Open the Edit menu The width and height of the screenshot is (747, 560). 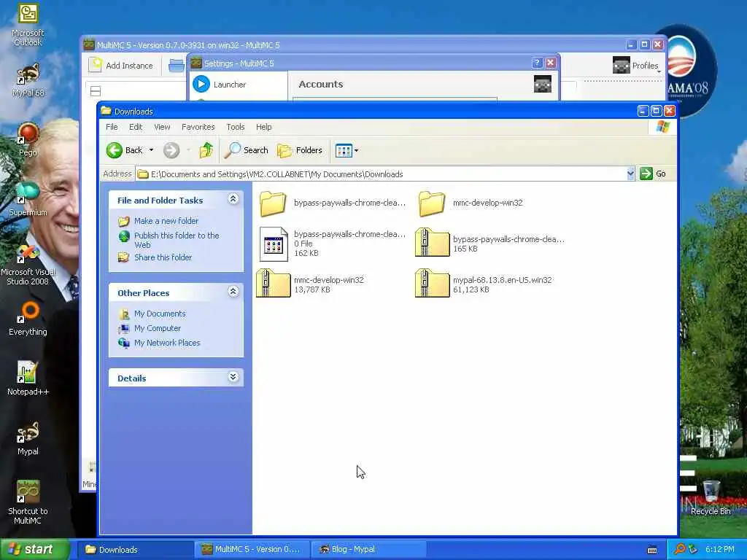[x=136, y=127]
